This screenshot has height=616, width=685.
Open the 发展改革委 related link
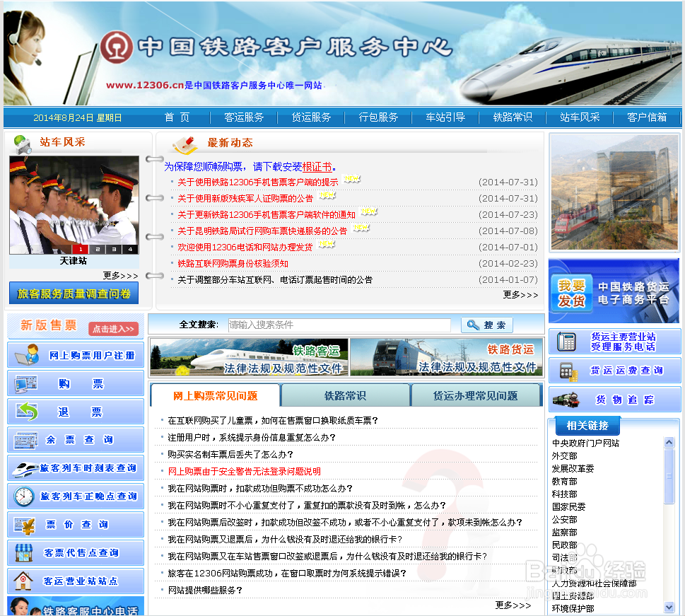[x=573, y=468]
